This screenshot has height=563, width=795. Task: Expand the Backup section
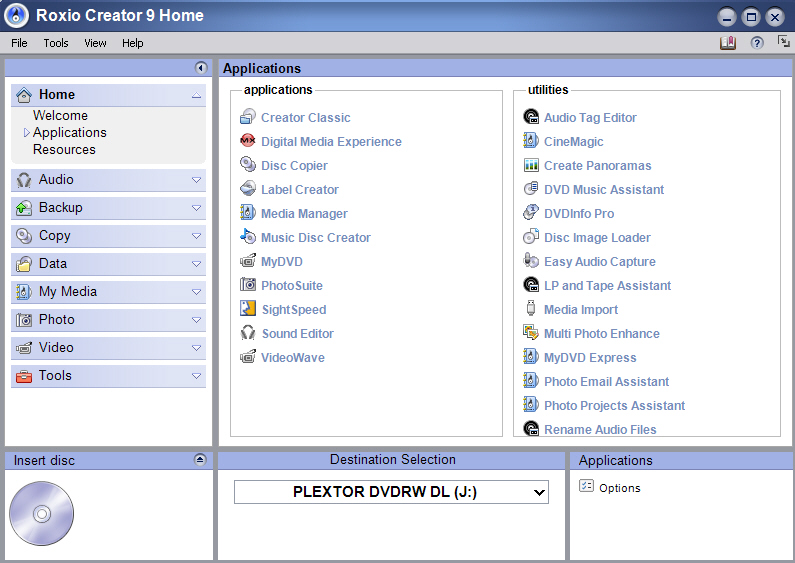[x=196, y=208]
